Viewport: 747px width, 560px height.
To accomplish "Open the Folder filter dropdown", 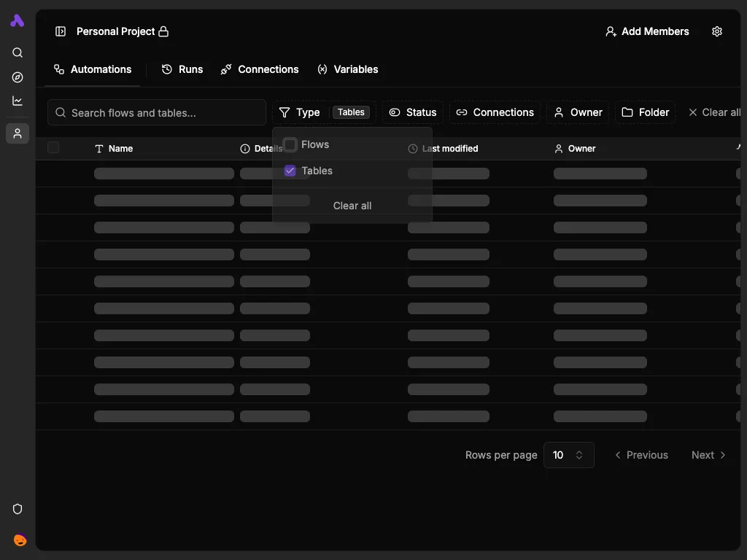I will tap(646, 112).
